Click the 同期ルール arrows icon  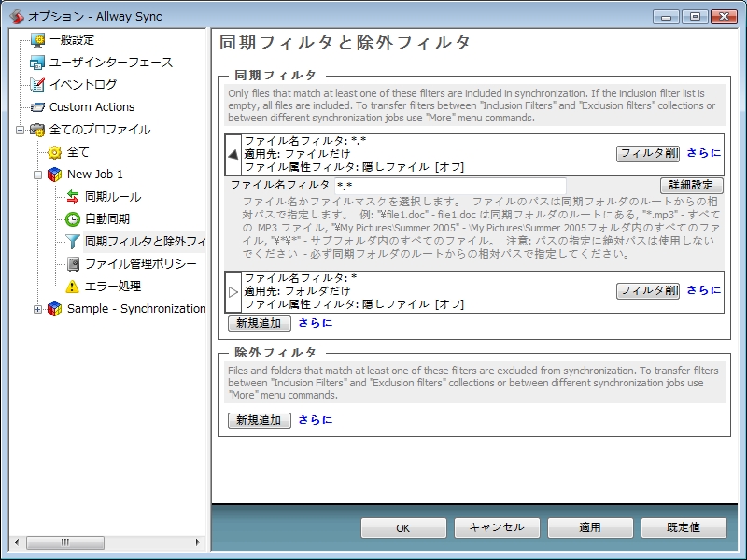coord(73,197)
